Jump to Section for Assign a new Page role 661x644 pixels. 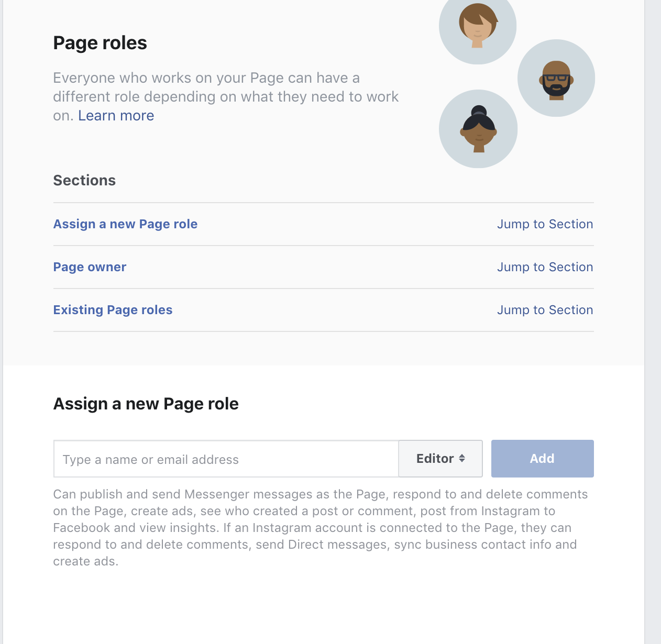pyautogui.click(x=545, y=224)
